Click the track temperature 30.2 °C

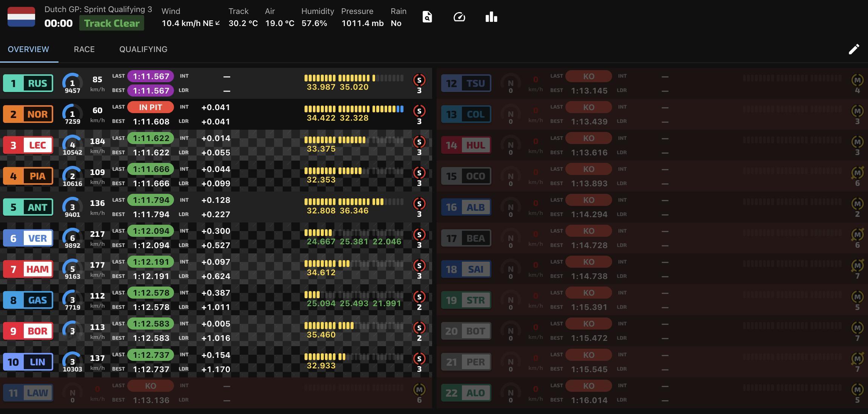(243, 23)
